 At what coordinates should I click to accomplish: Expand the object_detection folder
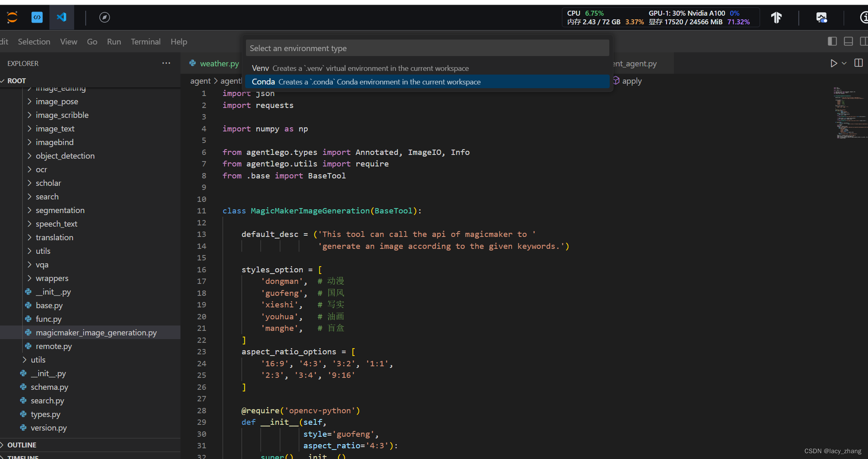point(65,156)
